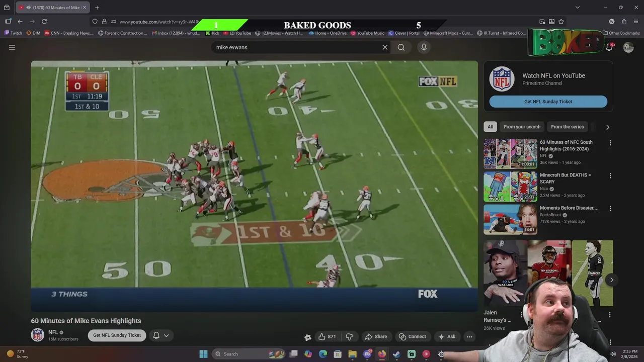
Task: Click Get NFL Sunday Ticket beside channel
Action: [117, 335]
